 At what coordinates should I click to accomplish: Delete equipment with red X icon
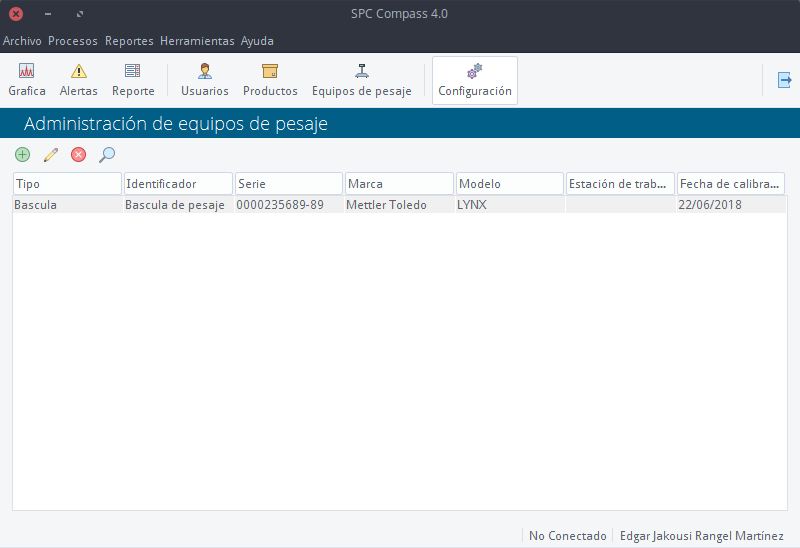point(79,155)
